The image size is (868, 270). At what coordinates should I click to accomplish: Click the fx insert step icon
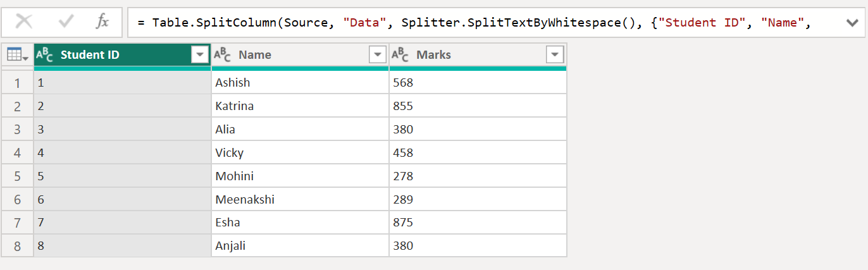coord(102,22)
